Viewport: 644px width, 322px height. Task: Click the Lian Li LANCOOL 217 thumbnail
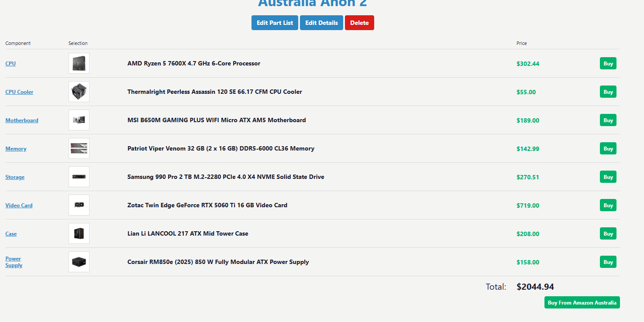click(x=79, y=233)
